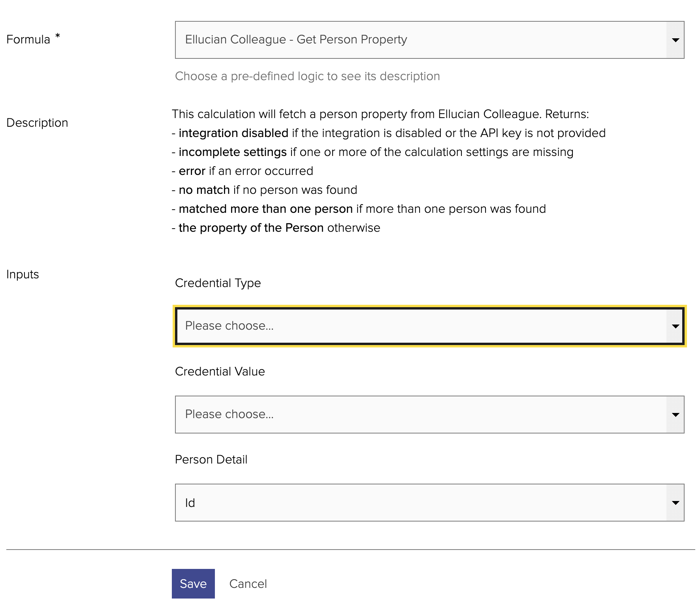Screen dimensions: 700x608
Task: Open the Credential Value dropdown
Action: [429, 415]
